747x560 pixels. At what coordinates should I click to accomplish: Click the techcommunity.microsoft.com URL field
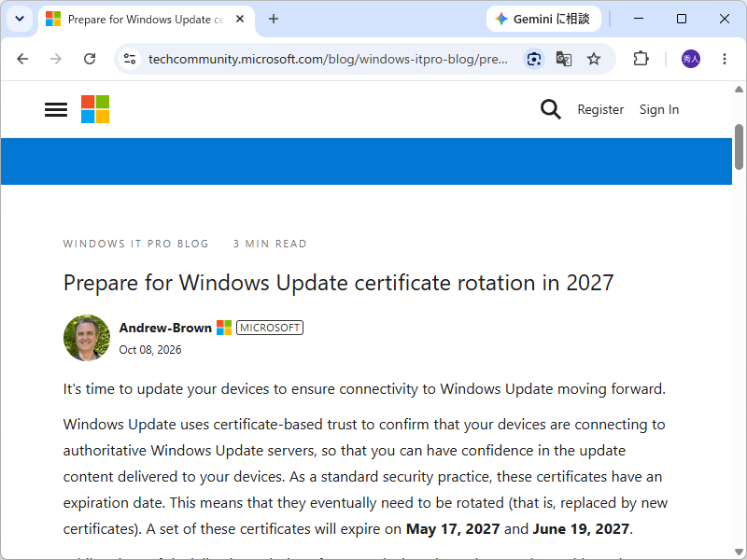[328, 59]
